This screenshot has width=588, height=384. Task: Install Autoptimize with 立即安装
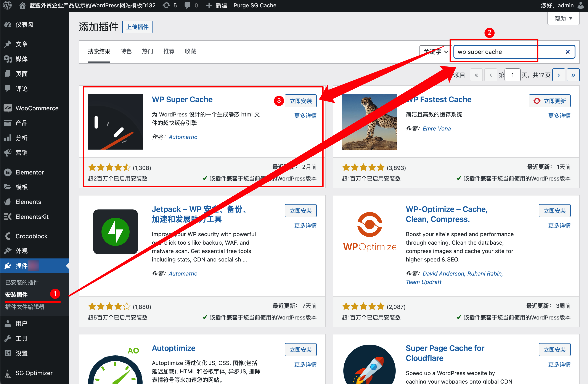[x=300, y=350]
